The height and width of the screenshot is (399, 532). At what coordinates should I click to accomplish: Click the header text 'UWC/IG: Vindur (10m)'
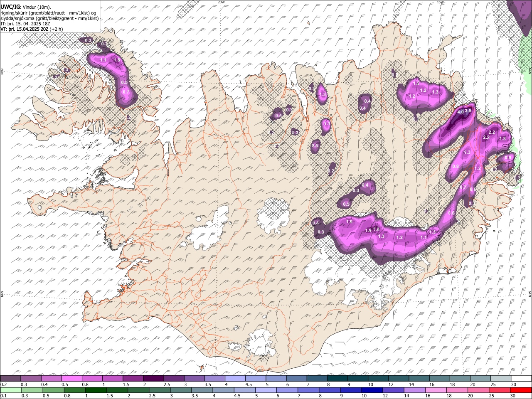coord(25,7)
